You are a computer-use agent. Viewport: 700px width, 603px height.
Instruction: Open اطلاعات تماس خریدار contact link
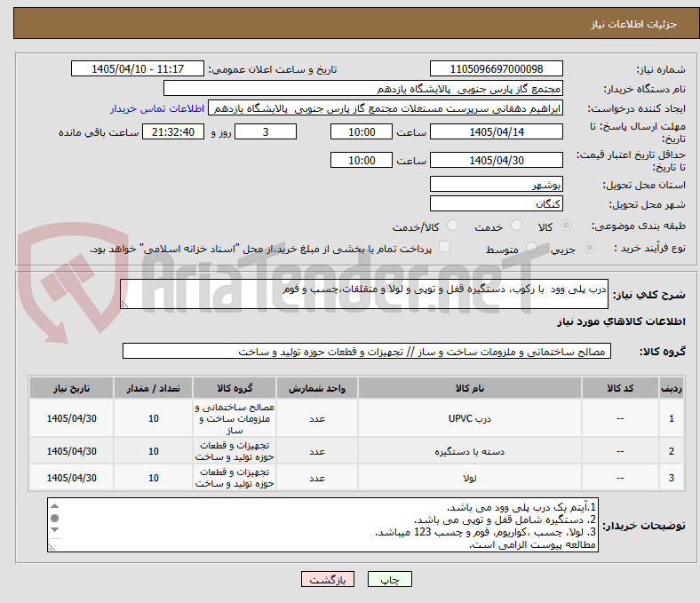[157, 108]
